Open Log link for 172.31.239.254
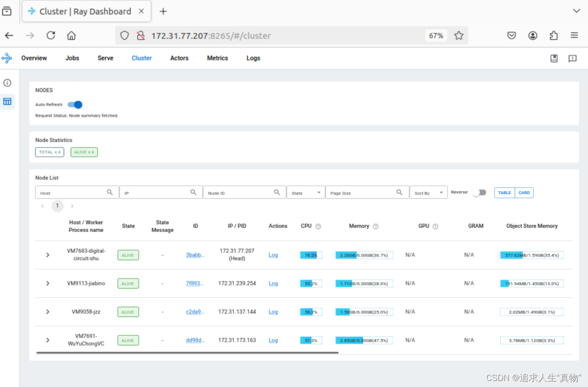The width and height of the screenshot is (588, 387). 273,284
